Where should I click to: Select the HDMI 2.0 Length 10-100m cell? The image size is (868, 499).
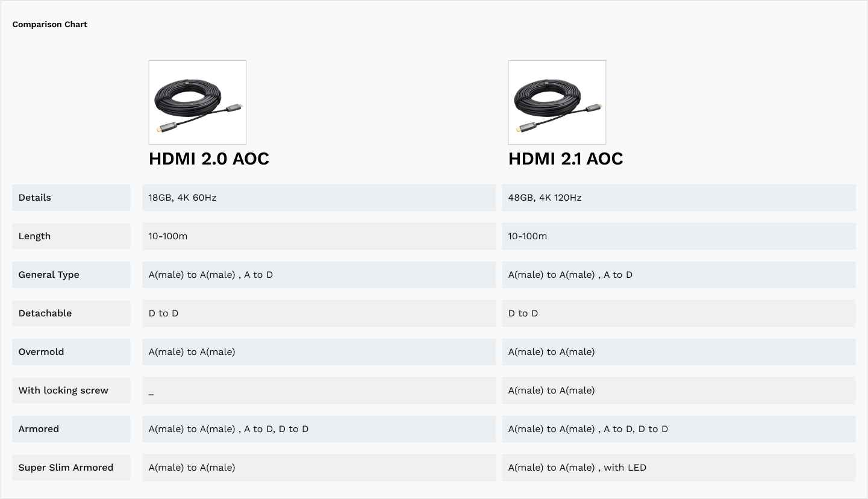pyautogui.click(x=168, y=236)
